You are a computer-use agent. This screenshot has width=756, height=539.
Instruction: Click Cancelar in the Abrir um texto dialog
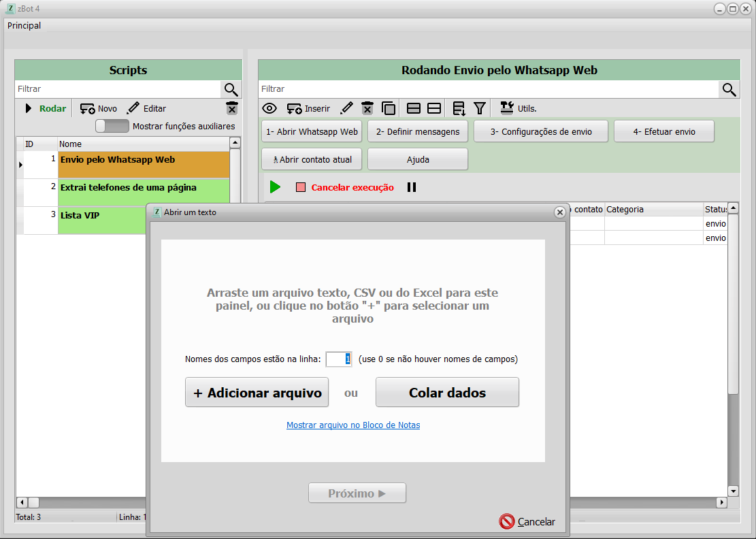[x=527, y=522]
